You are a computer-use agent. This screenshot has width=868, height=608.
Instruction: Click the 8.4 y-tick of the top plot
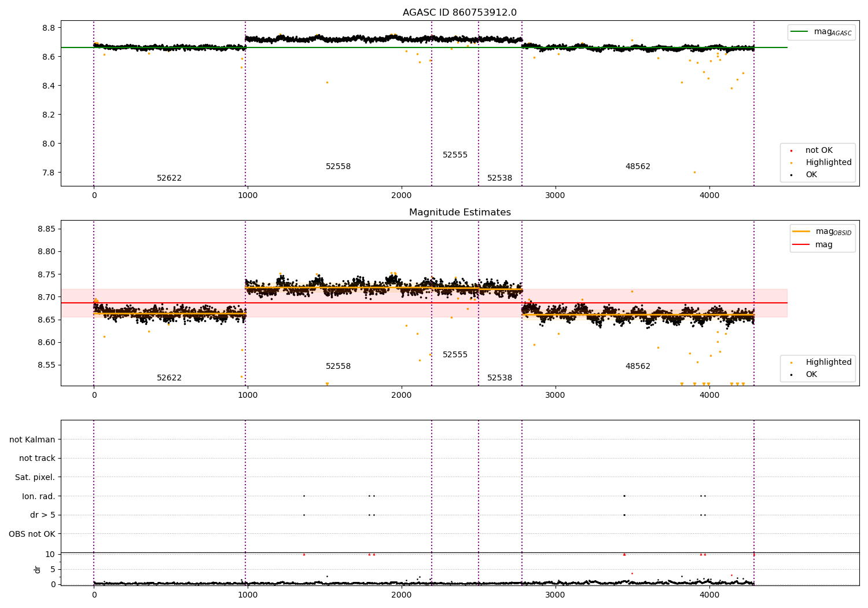click(49, 86)
